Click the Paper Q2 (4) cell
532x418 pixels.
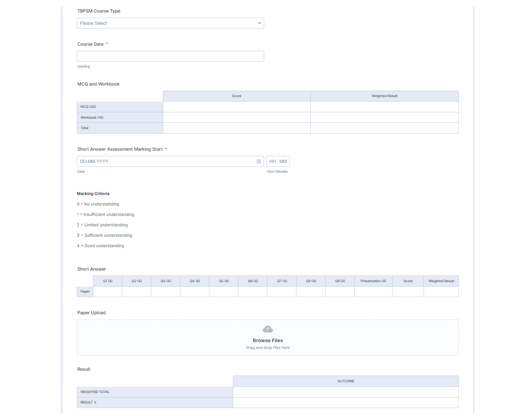(x=137, y=291)
